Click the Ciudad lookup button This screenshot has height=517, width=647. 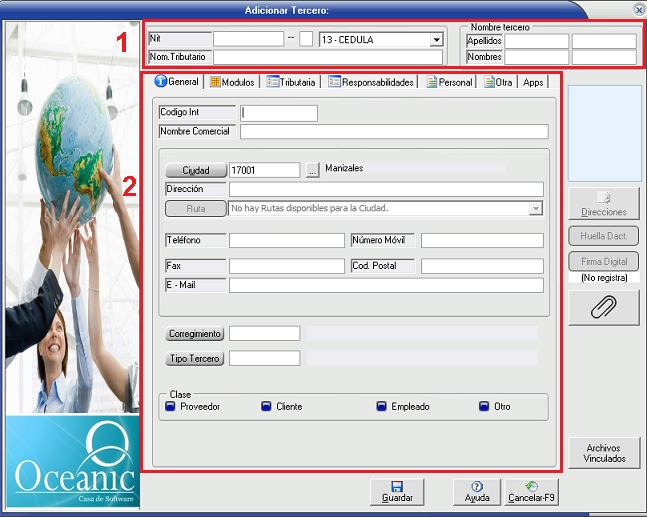195,170
